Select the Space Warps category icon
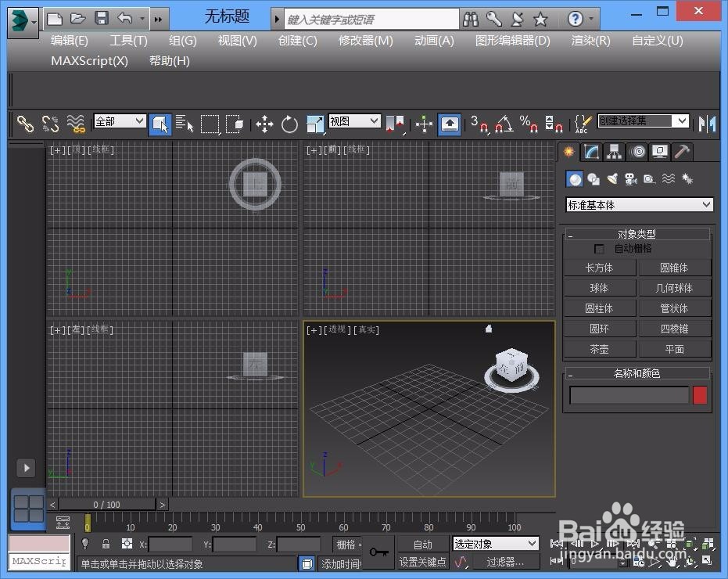This screenshot has height=579, width=728. (x=668, y=179)
